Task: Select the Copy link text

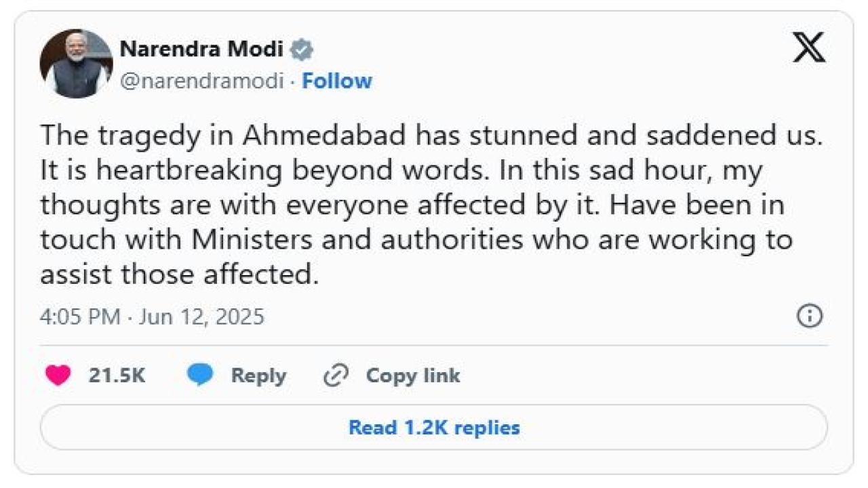Action: coord(412,375)
